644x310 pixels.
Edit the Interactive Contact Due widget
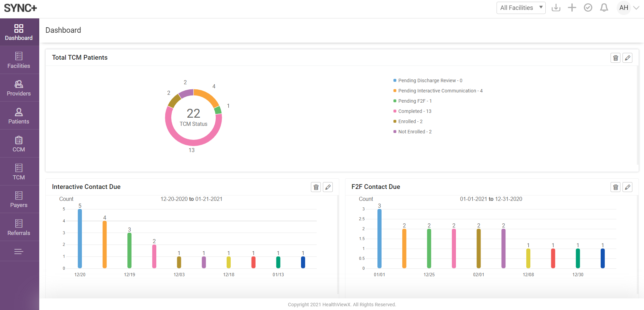tap(328, 187)
